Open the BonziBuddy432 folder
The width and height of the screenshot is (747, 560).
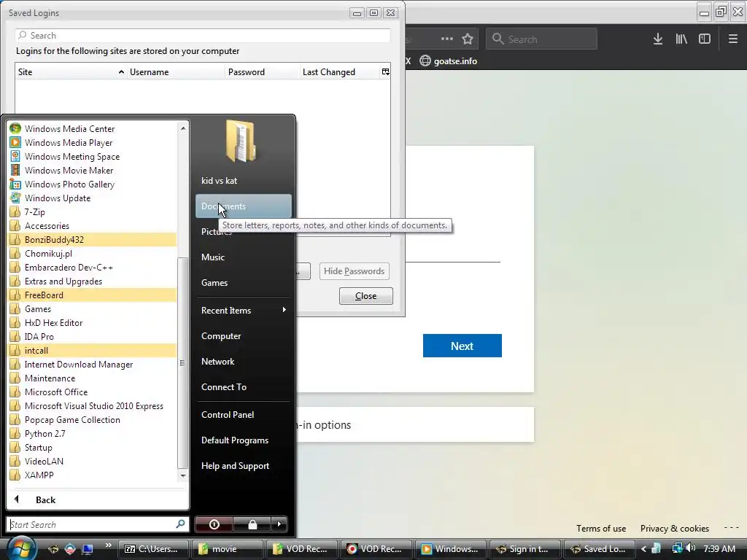pyautogui.click(x=93, y=239)
